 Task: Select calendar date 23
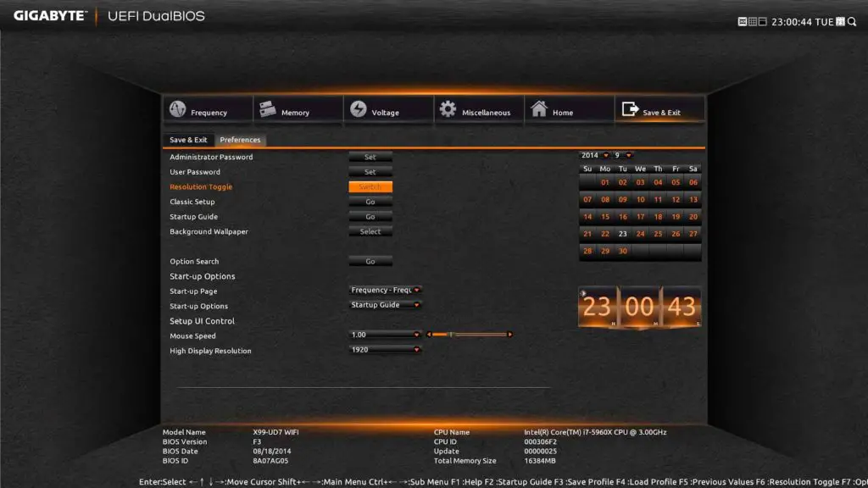623,234
